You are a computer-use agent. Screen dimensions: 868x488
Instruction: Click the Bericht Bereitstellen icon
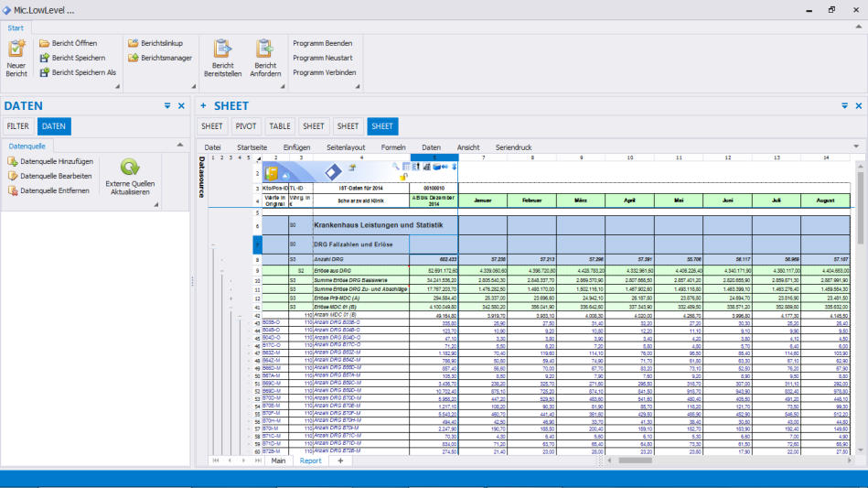(x=221, y=49)
